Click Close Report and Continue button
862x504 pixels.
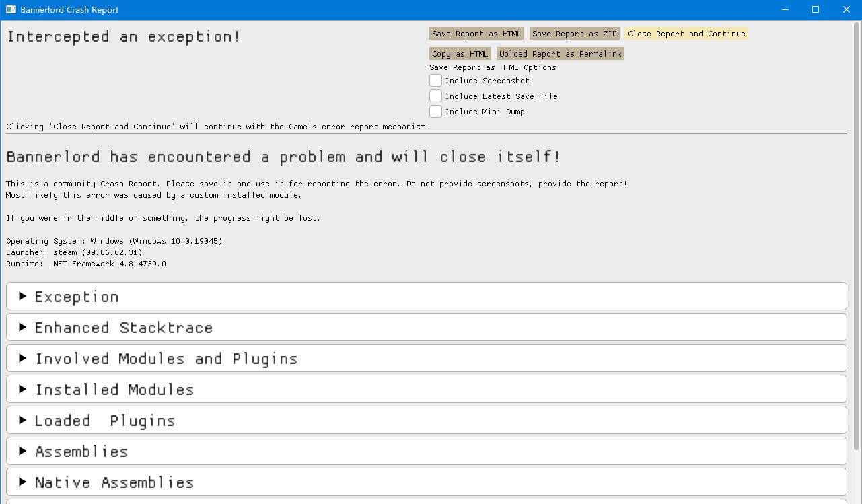pyautogui.click(x=686, y=34)
